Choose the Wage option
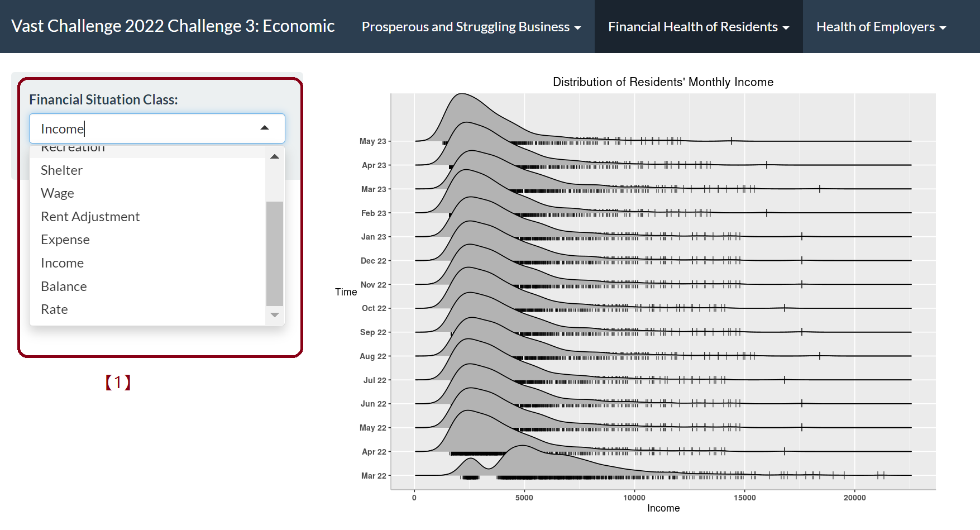 point(58,193)
